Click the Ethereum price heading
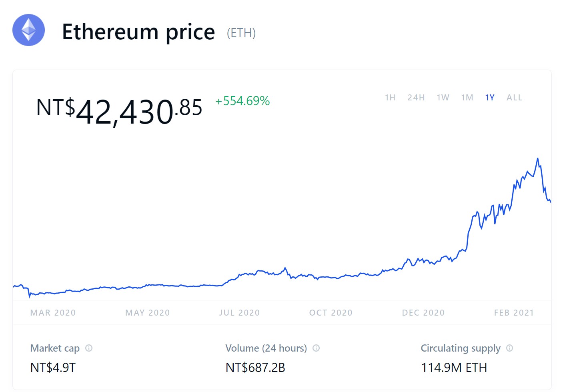 (x=138, y=32)
